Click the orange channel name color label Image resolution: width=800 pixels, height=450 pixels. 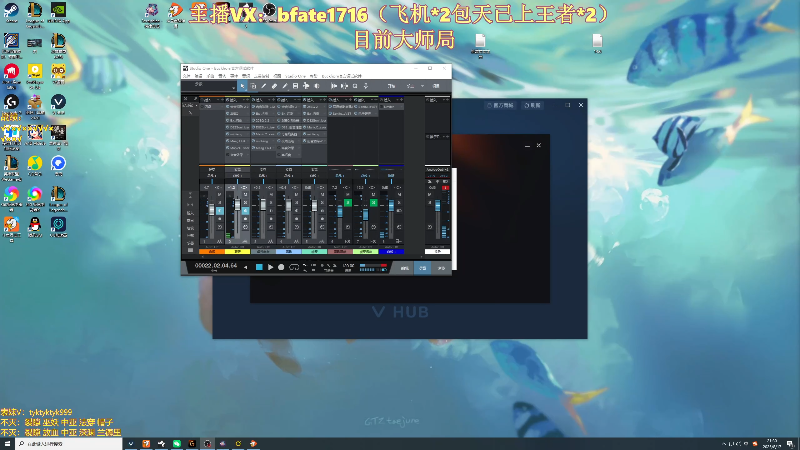pos(212,252)
